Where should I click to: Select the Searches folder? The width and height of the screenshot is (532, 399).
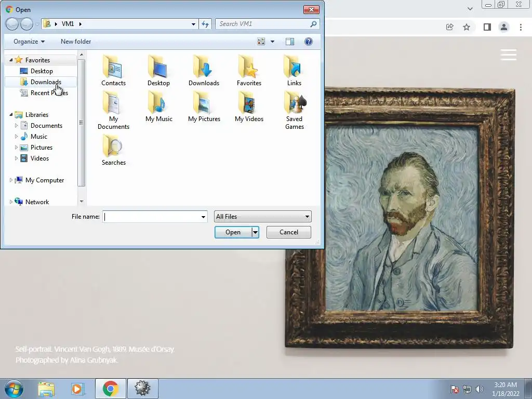[113, 149]
